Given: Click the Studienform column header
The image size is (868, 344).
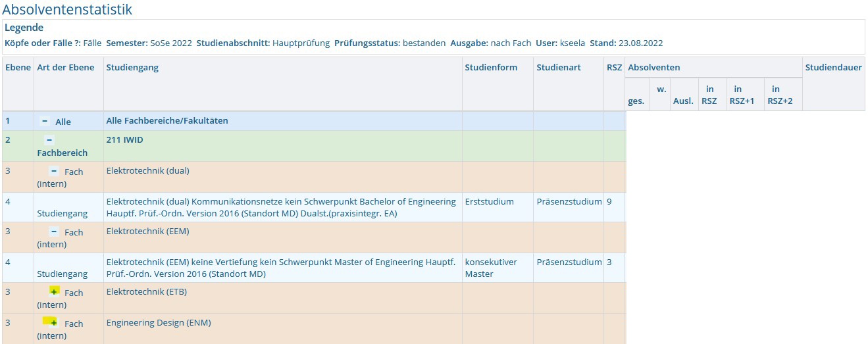Looking at the screenshot, I should (x=491, y=67).
